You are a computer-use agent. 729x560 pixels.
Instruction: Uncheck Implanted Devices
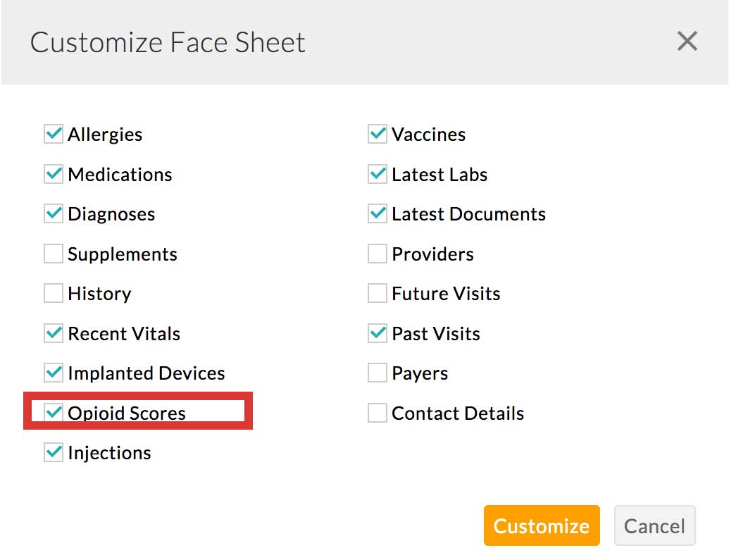54,373
